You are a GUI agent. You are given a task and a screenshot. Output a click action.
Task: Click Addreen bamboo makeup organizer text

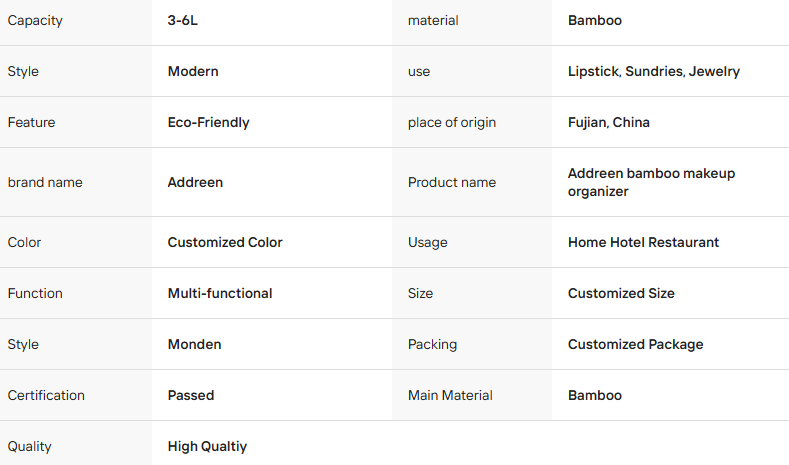(652, 182)
